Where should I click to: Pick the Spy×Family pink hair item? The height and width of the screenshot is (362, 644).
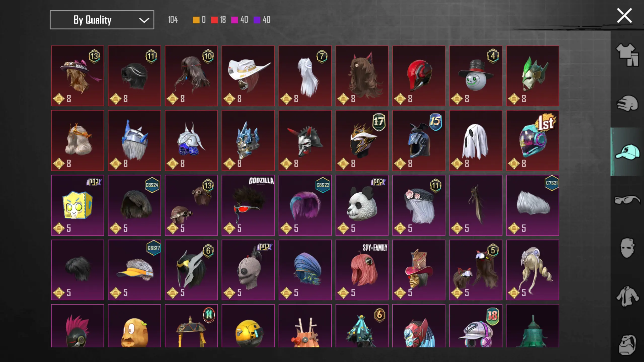click(362, 270)
